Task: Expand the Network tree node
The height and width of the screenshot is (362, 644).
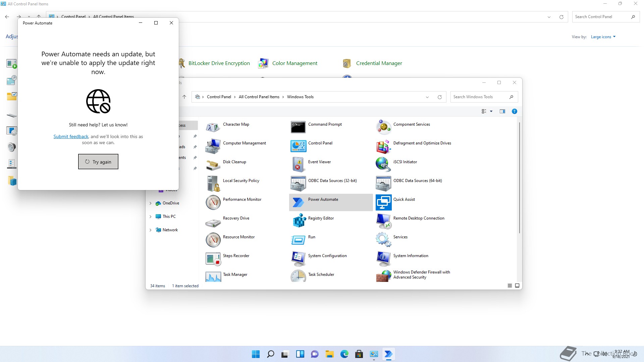Action: click(151, 230)
